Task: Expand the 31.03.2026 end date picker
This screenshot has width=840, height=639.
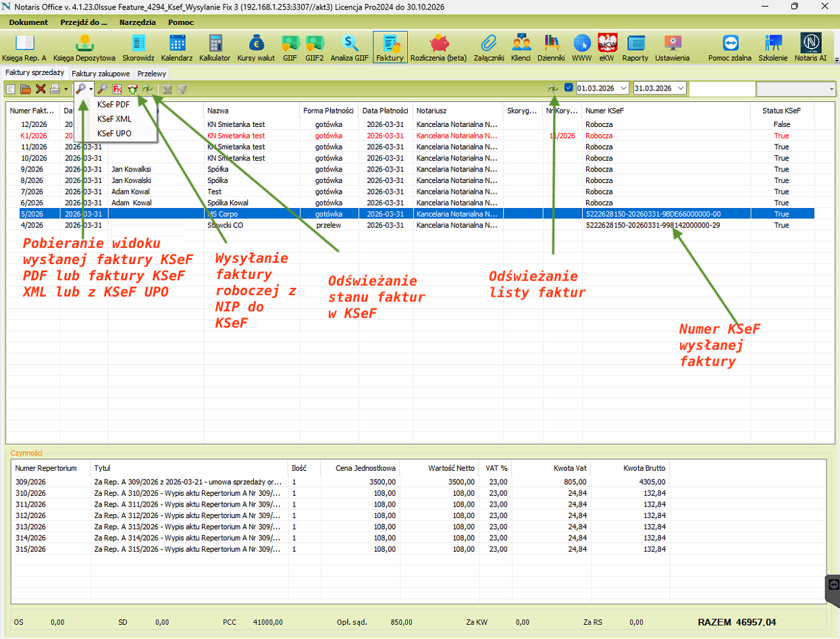Action: (680, 88)
